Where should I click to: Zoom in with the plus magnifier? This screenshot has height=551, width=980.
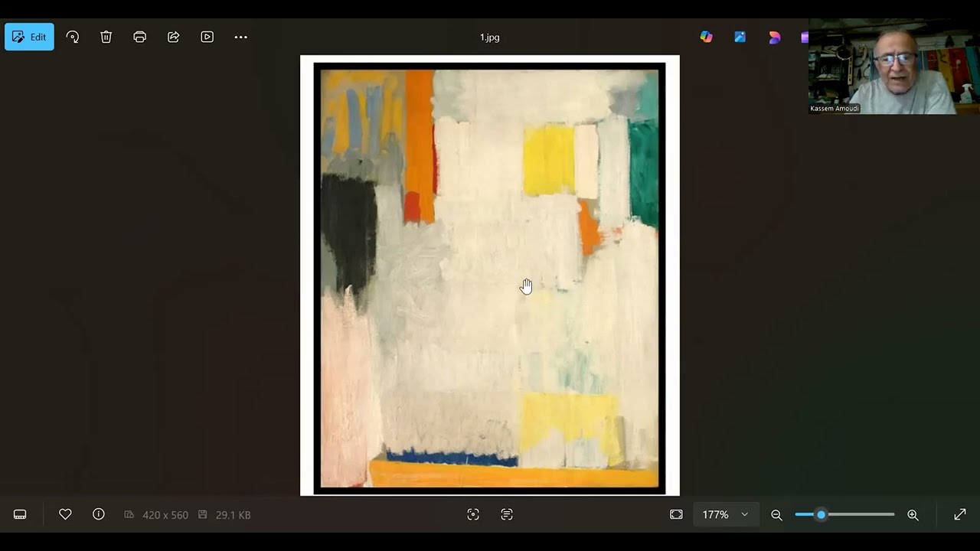point(913,515)
